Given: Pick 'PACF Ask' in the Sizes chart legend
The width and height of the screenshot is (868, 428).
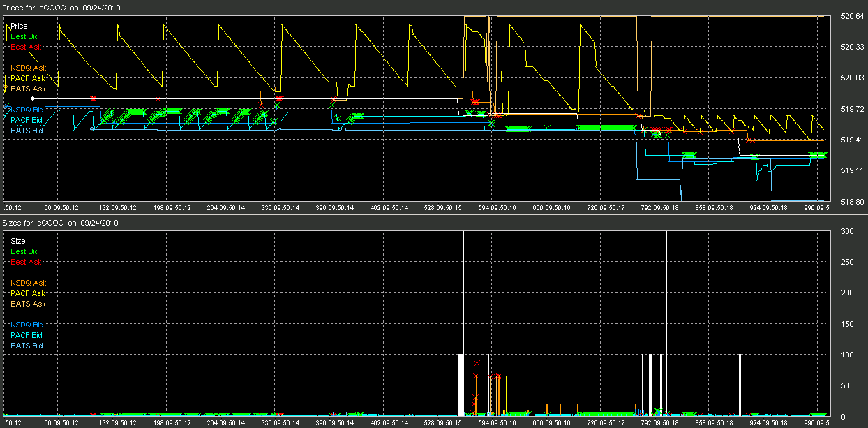Looking at the screenshot, I should [x=28, y=293].
